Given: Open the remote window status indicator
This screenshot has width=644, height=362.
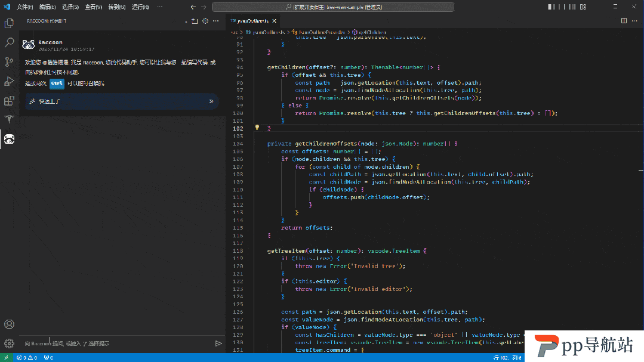Looking at the screenshot, I should click(x=6, y=357).
